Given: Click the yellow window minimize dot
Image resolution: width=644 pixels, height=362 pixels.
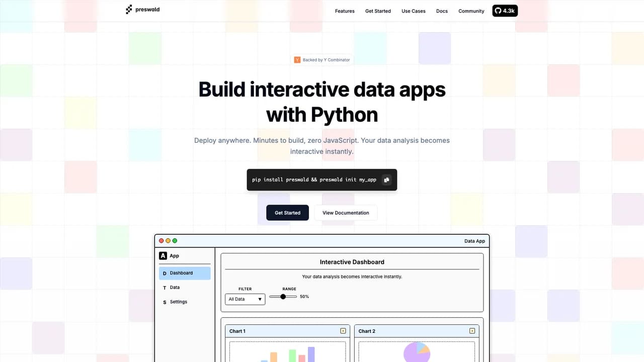Looking at the screenshot, I should [168, 241].
